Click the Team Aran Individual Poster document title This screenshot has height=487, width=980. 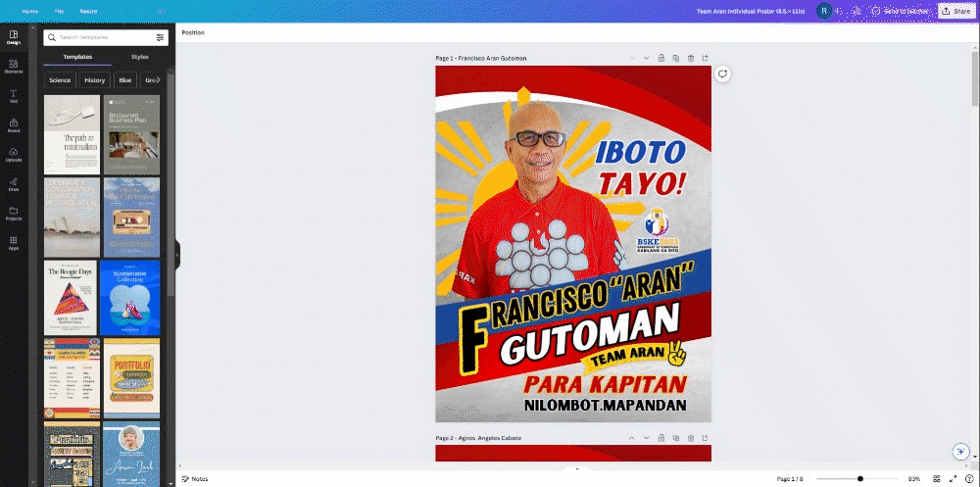coord(751,11)
